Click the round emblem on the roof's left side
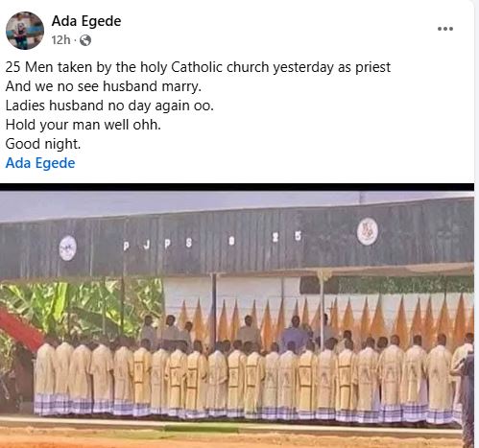 pos(68,248)
